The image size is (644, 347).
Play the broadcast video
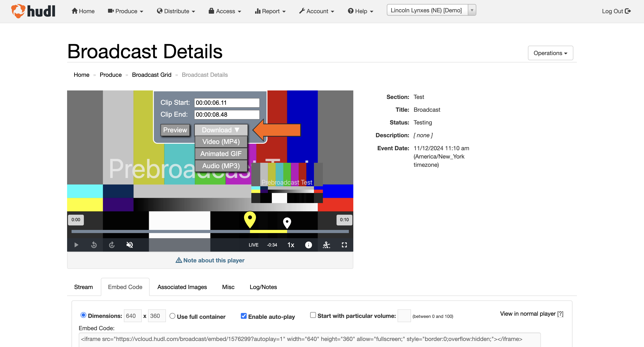point(76,245)
